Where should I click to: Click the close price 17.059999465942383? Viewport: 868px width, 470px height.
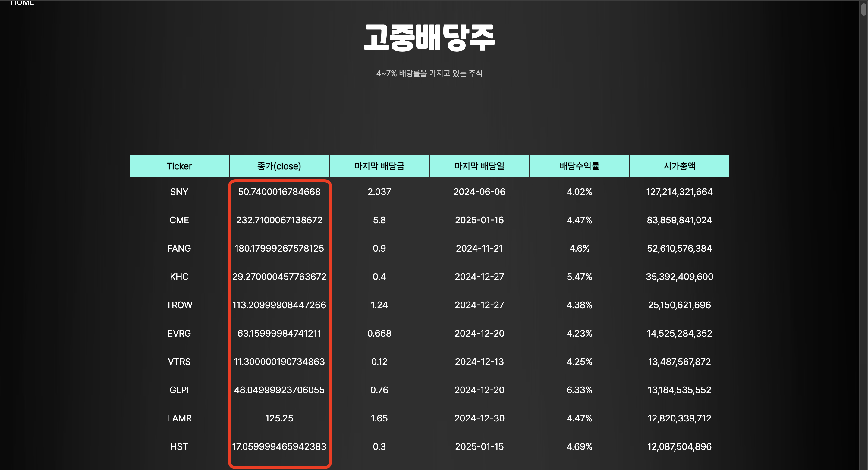(x=279, y=446)
